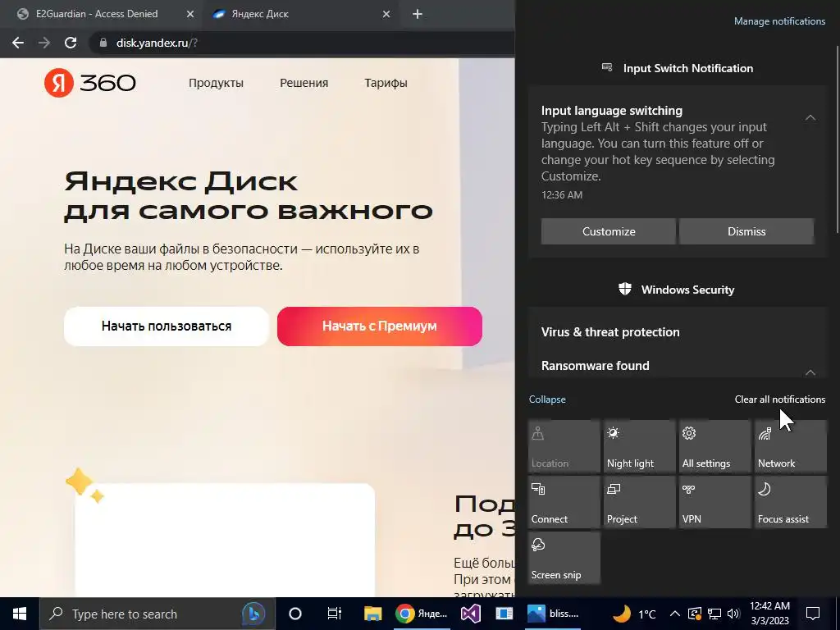Viewport: 840px width, 630px height.
Task: Open Task View on taskbar
Action: coord(335,614)
